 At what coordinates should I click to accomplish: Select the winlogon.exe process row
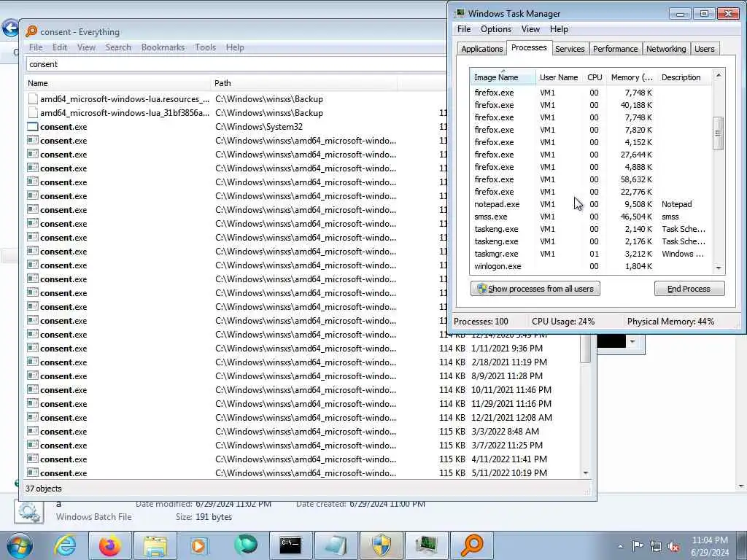[591, 266]
